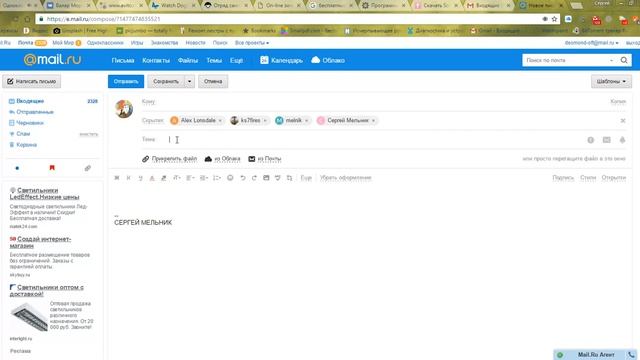The width and height of the screenshot is (640, 360).
Task: Open the Файлы tab in header
Action: coord(188,60)
